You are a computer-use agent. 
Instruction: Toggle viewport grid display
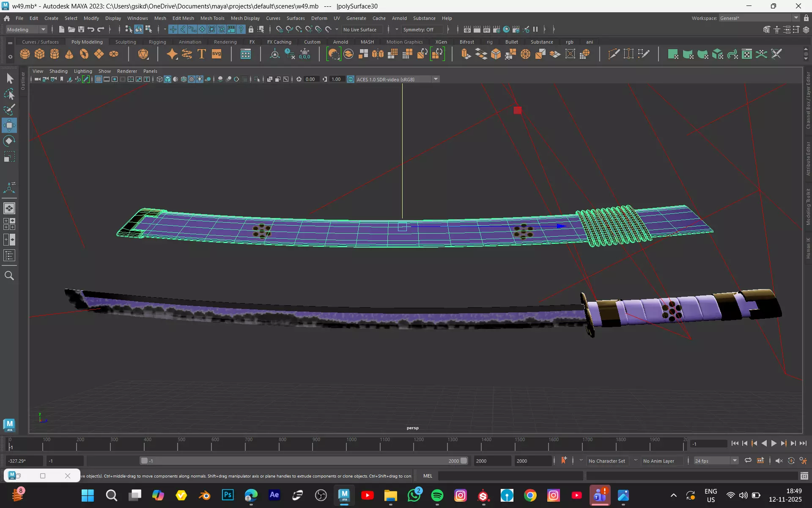tap(99, 79)
